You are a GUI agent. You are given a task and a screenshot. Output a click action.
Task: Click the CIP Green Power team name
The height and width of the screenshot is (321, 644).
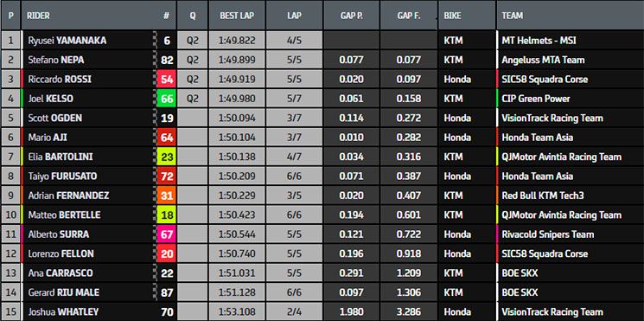(536, 99)
